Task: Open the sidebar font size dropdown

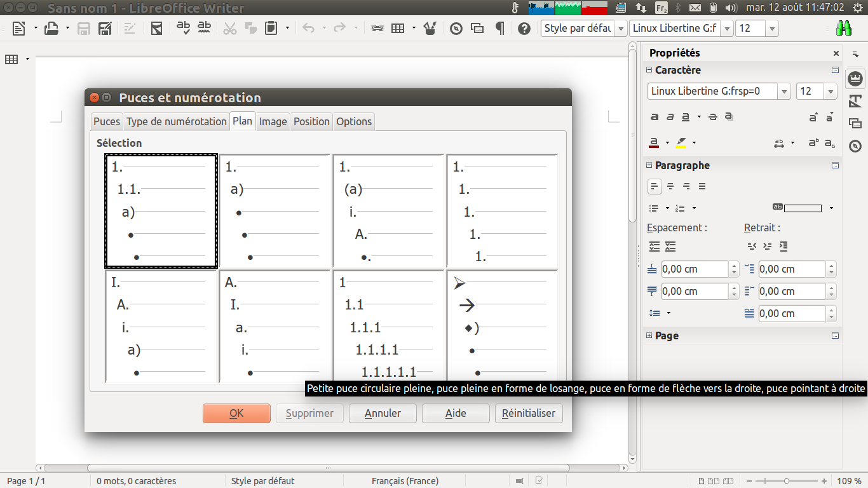Action: (x=831, y=91)
